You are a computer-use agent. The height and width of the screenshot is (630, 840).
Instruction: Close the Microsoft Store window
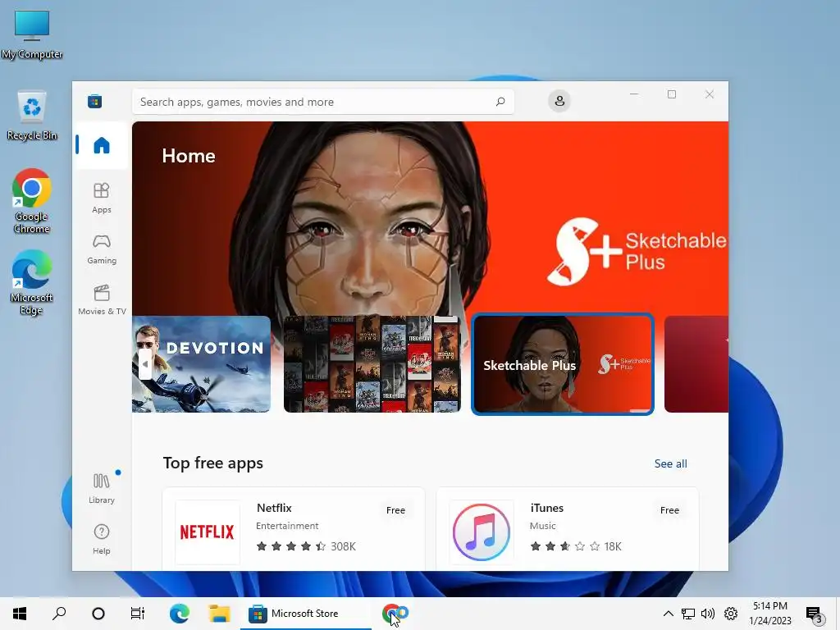pos(710,94)
